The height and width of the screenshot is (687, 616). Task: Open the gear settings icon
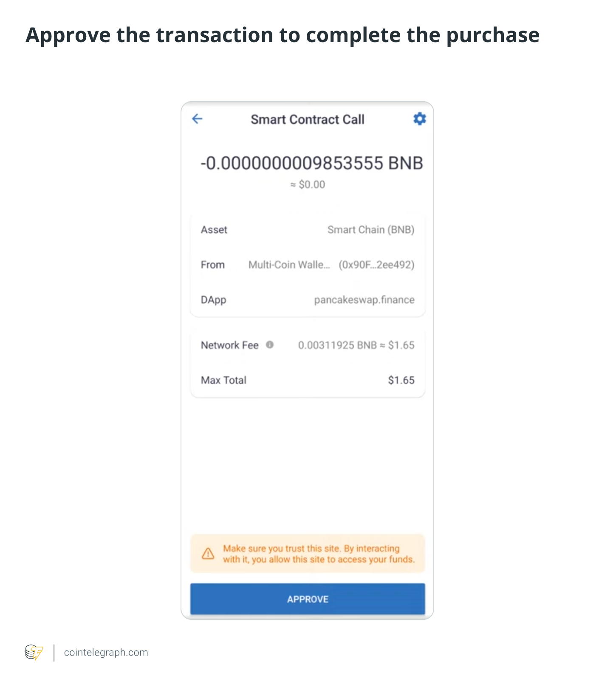point(420,119)
